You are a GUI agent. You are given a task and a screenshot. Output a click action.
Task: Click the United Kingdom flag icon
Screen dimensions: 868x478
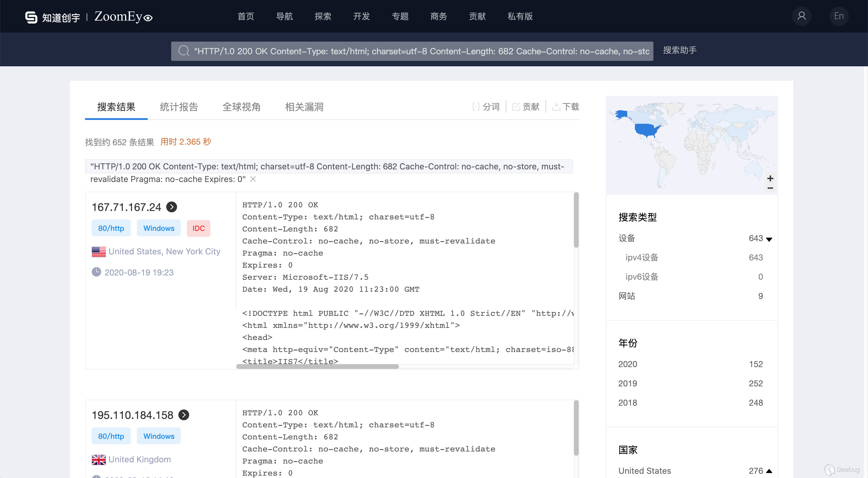pos(99,460)
